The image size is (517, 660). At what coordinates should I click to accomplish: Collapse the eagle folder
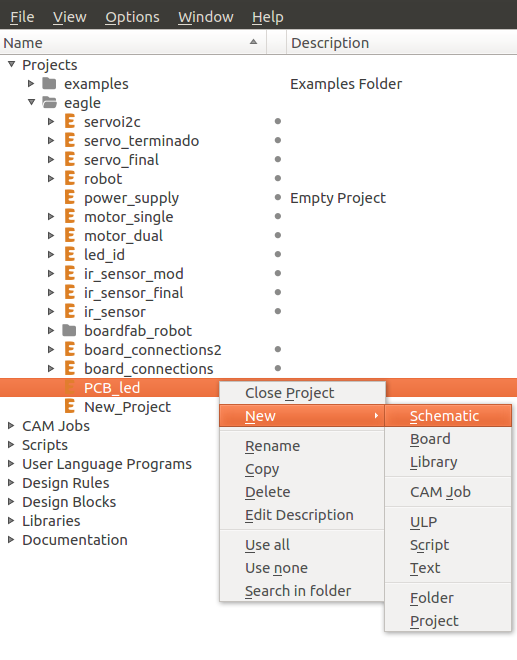pyautogui.click(x=31, y=102)
